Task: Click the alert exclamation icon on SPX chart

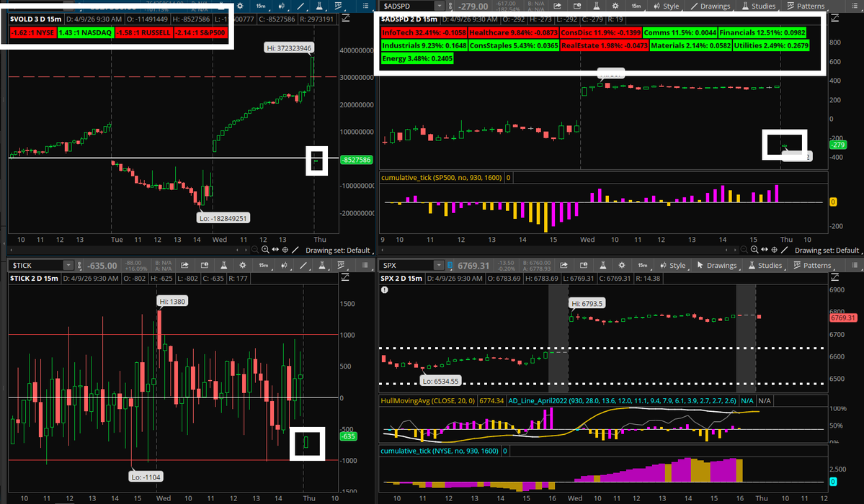Action: coord(385,289)
